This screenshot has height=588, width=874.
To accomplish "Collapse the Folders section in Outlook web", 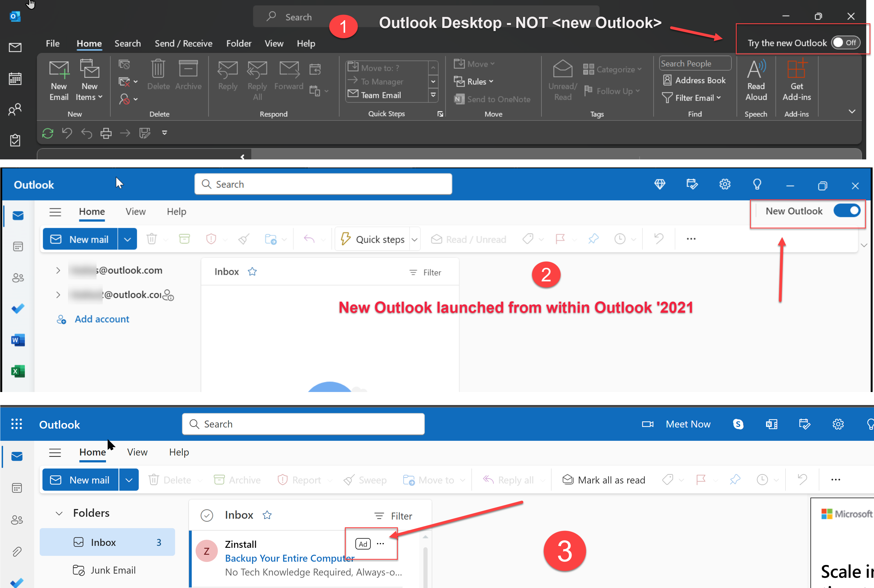I will click(x=59, y=513).
